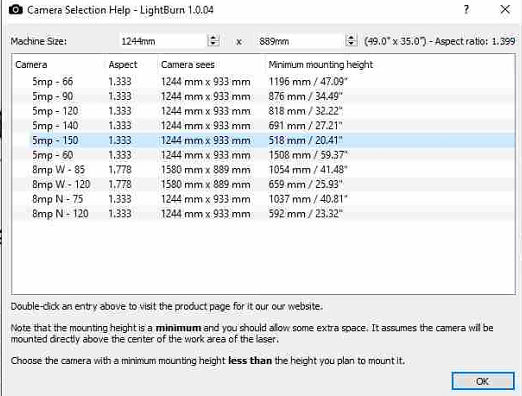This screenshot has height=396, width=522.
Task: Click the 1508 mm / 59.37" height value
Action: coord(308,155)
